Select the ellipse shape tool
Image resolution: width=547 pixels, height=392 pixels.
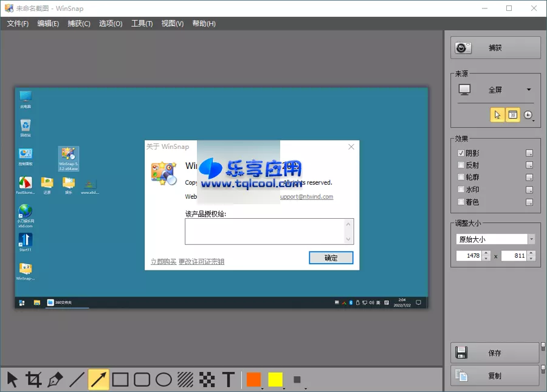pyautogui.click(x=162, y=379)
